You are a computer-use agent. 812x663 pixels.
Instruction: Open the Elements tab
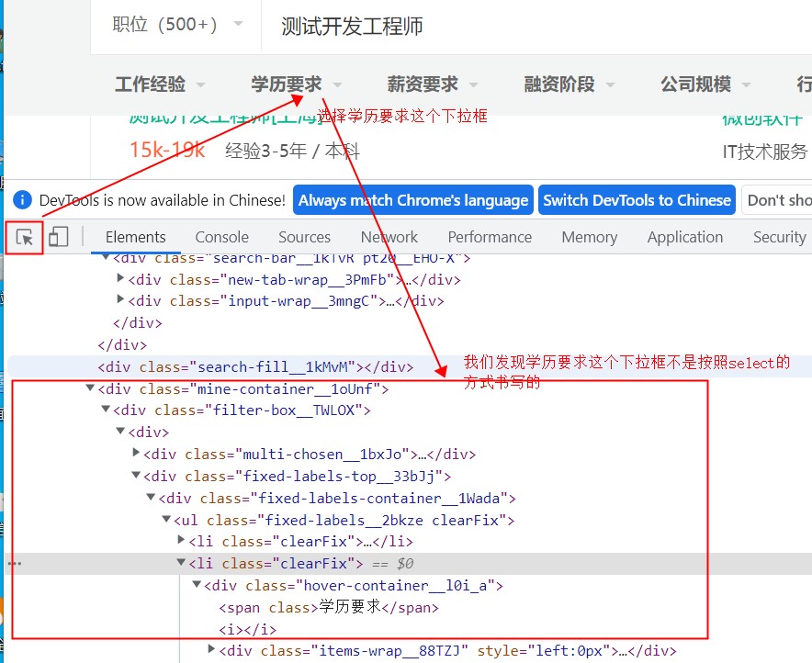[x=136, y=237]
